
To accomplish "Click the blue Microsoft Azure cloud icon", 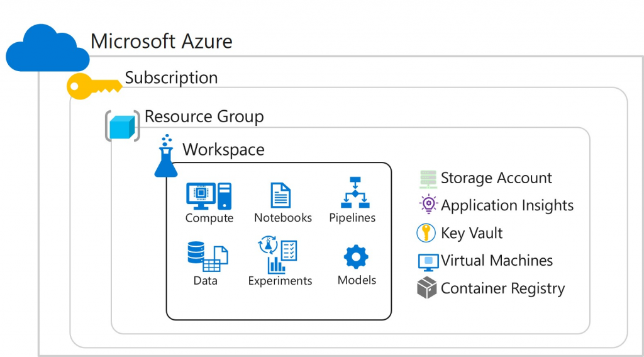I will coord(47,48).
